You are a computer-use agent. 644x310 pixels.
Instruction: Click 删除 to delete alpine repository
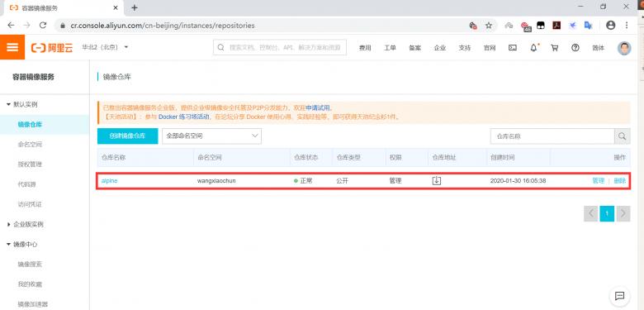(x=620, y=180)
